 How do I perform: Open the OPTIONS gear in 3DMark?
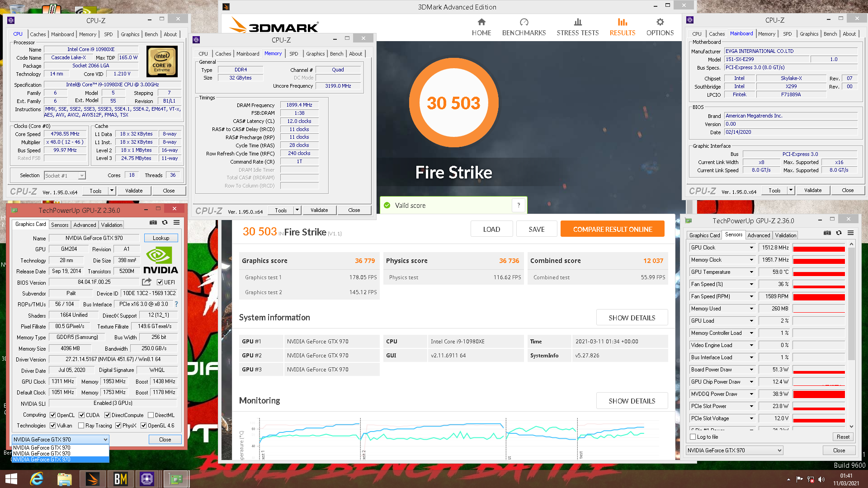[x=660, y=27]
